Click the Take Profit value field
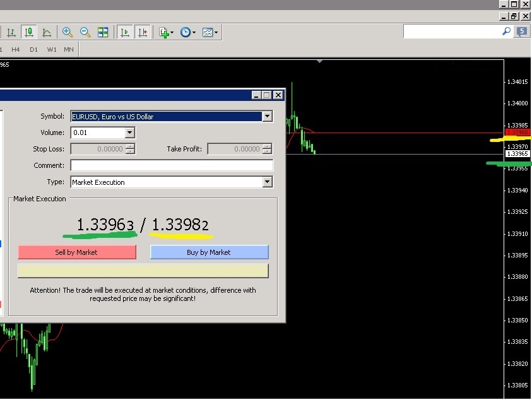Viewport: 532px width, 400px height. click(235, 149)
